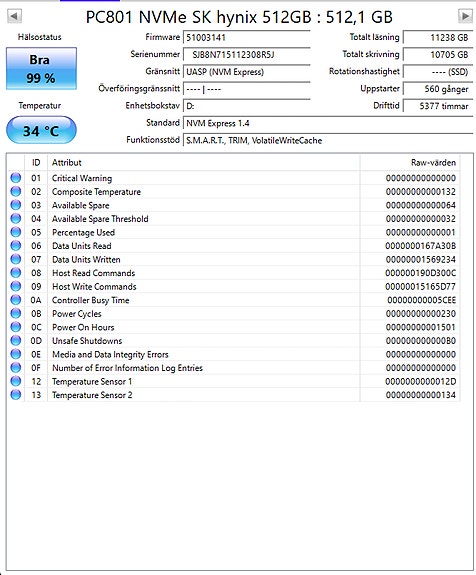Select the Temperature Sensor 1 attribute text
The image size is (476, 575).
92,382
